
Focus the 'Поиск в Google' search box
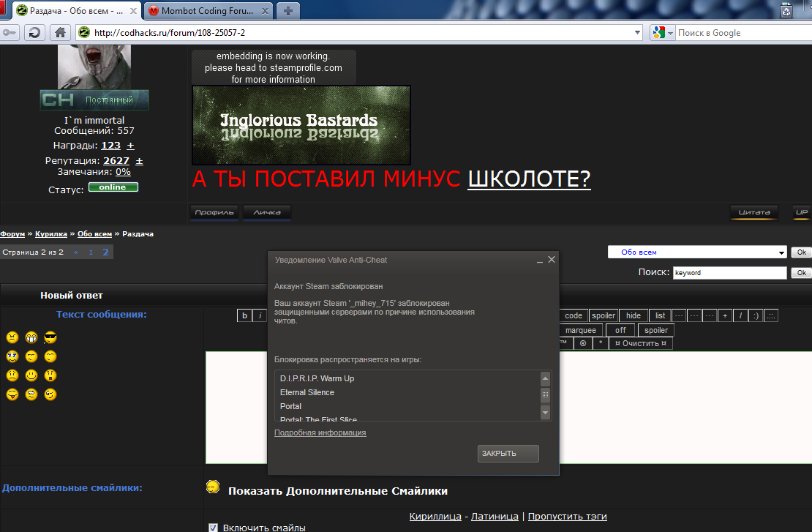(x=744, y=33)
